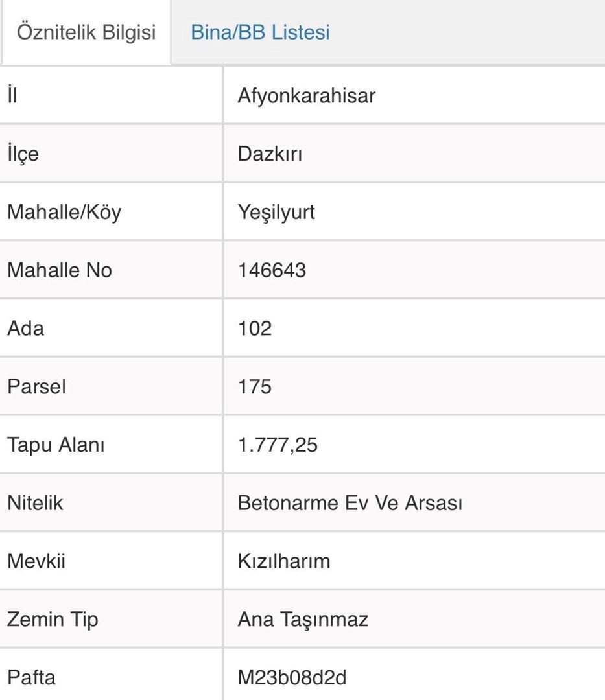Viewport: 605px width, 700px height.
Task: Switch to the Bina/BB Listesi tab
Action: pyautogui.click(x=260, y=32)
